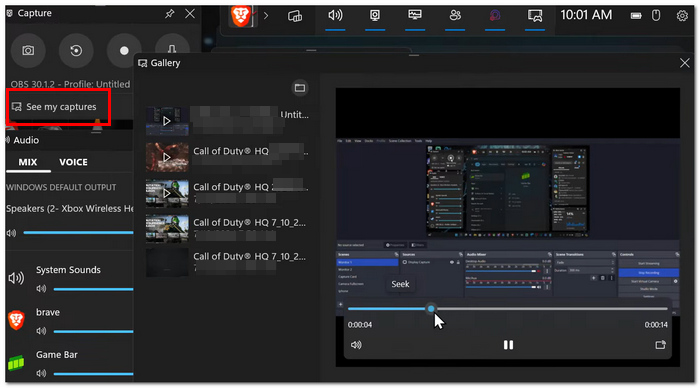Select the Untitled capture thumbnail
The height and width of the screenshot is (388, 700).
click(x=167, y=121)
